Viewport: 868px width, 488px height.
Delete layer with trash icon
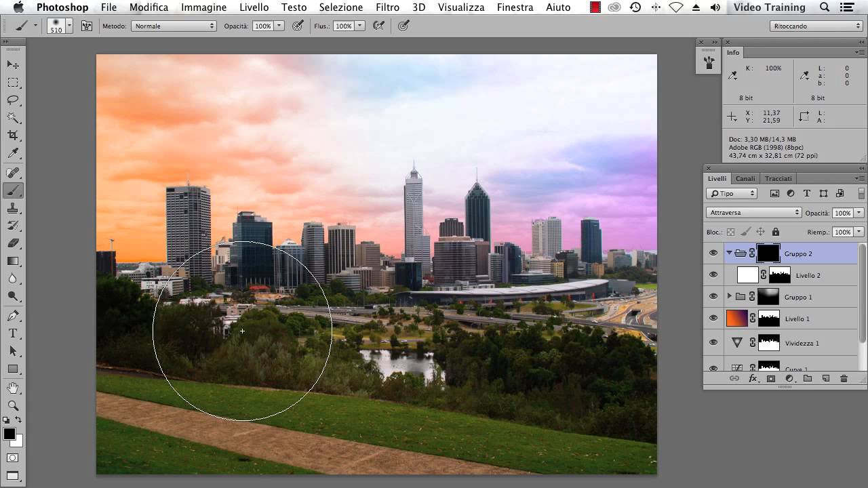click(x=844, y=378)
